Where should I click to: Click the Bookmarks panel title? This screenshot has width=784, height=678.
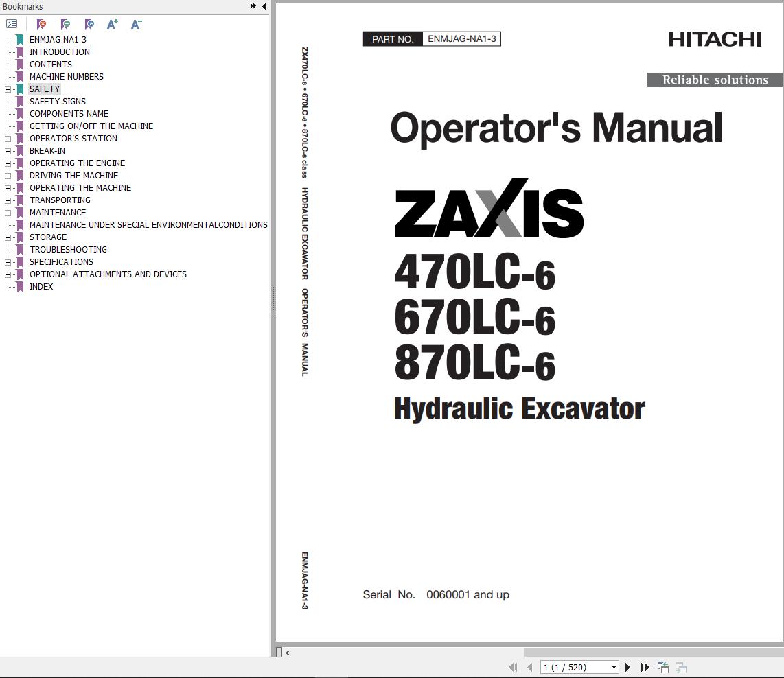23,6
